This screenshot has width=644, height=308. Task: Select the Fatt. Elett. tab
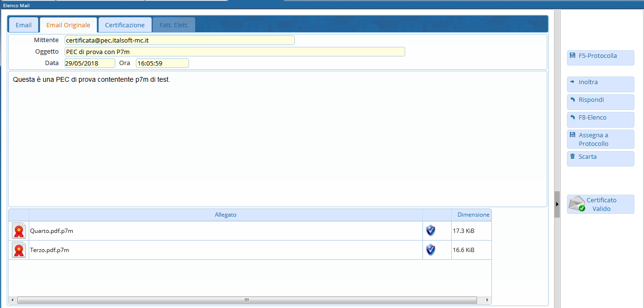(x=174, y=25)
